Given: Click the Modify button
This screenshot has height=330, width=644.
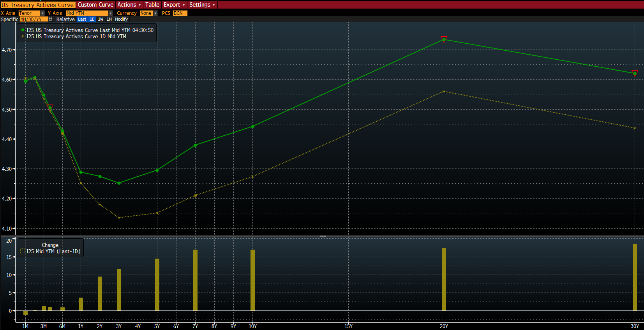Looking at the screenshot, I should [x=121, y=19].
